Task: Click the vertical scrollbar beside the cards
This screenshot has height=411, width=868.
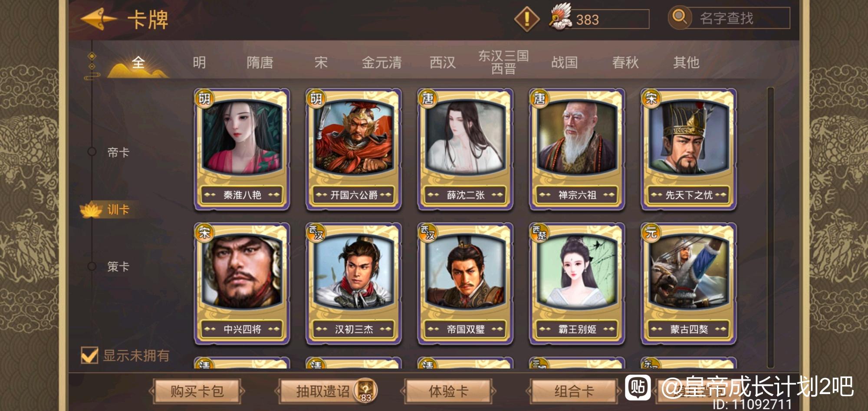Action: (770, 227)
